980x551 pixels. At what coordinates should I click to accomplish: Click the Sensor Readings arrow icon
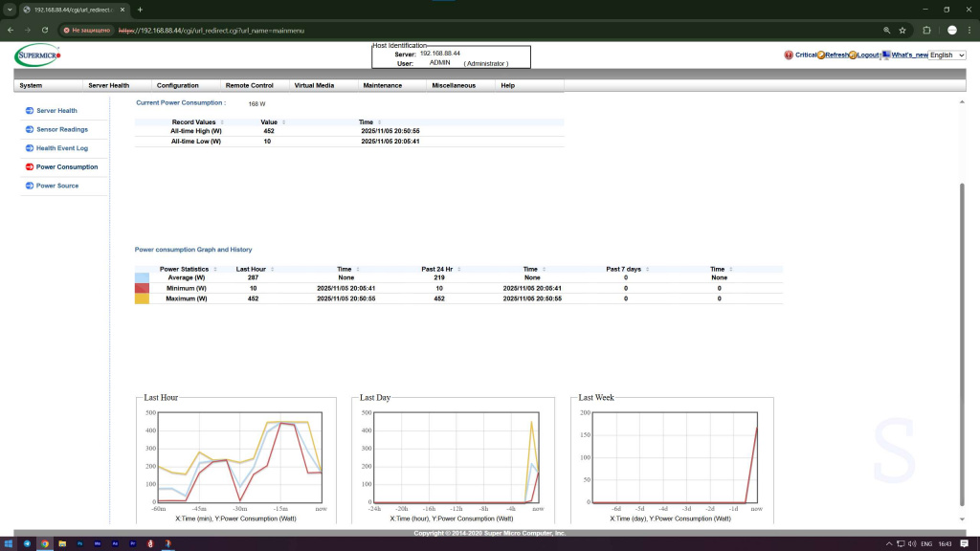[x=30, y=129]
